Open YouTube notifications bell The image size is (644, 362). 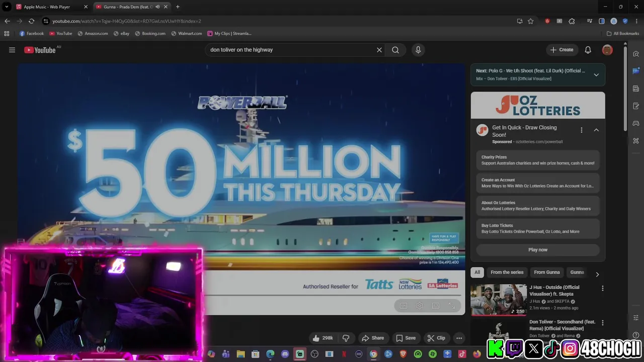click(x=588, y=50)
